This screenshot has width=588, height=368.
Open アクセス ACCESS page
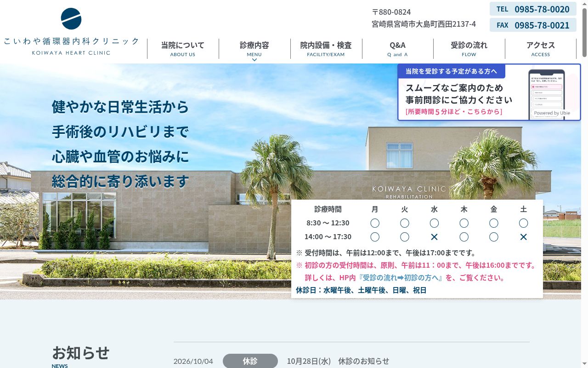541,49
